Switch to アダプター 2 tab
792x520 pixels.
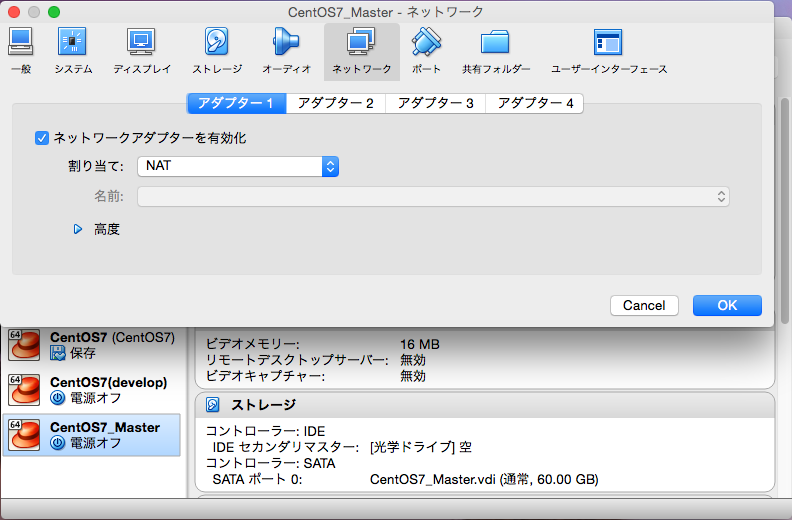[x=336, y=104]
